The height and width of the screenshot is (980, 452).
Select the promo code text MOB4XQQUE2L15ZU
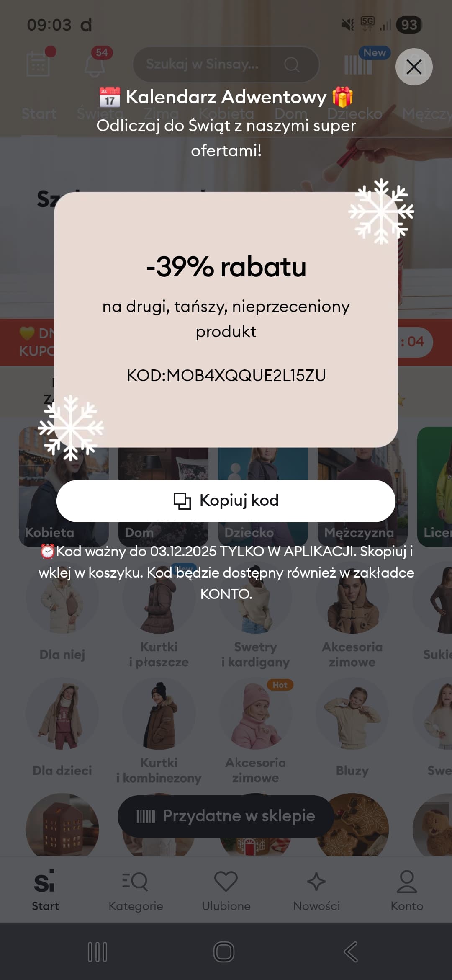click(246, 375)
